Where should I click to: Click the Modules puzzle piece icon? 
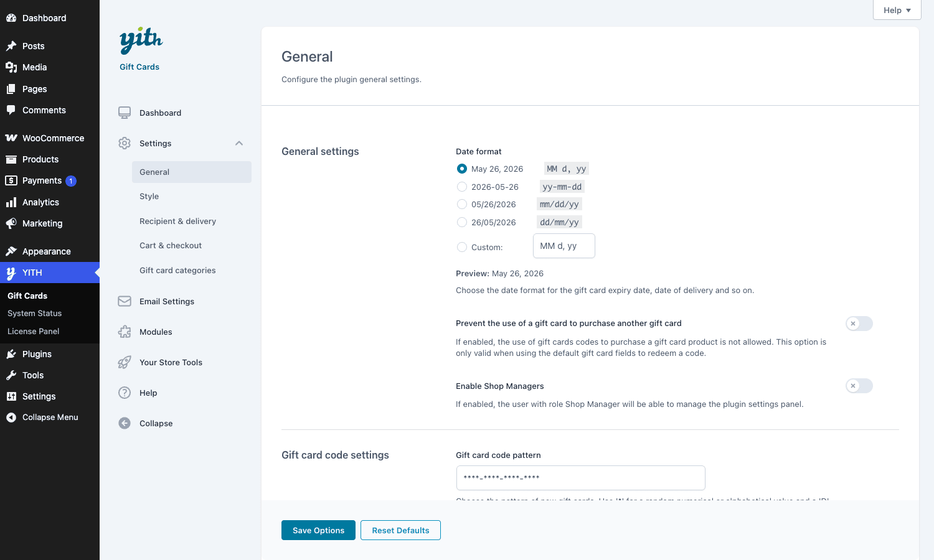[125, 332]
